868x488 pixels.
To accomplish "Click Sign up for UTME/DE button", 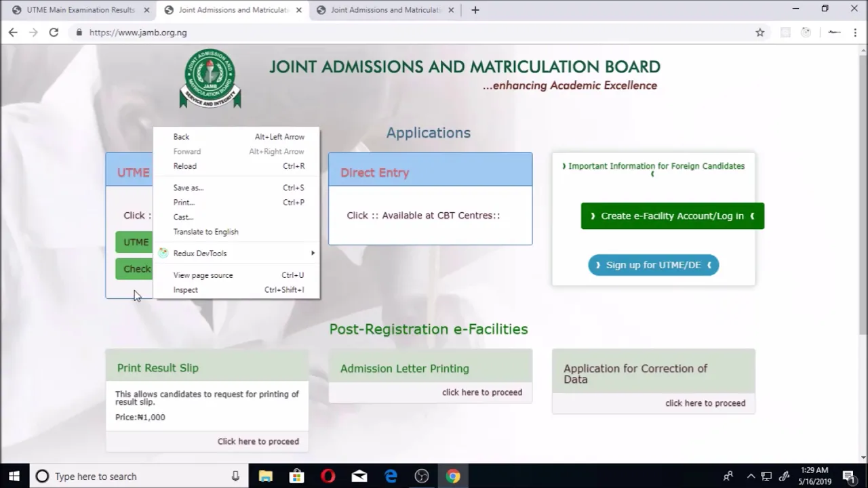I will click(654, 265).
